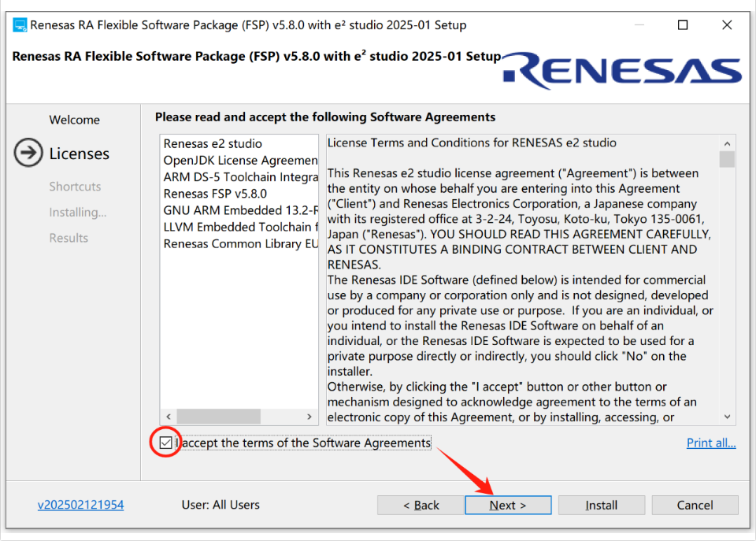The image size is (756, 541).
Task: Click the Next button
Action: tap(508, 505)
